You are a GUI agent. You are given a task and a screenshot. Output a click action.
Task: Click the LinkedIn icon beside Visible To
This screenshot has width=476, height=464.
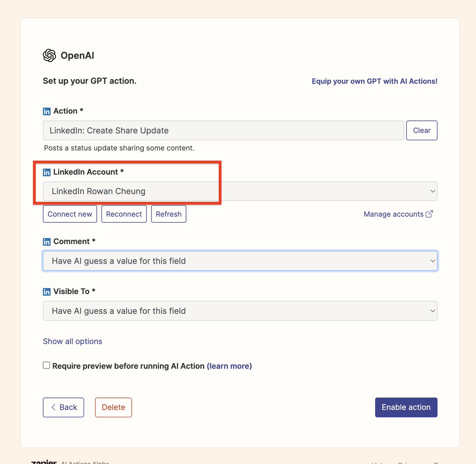[47, 292]
